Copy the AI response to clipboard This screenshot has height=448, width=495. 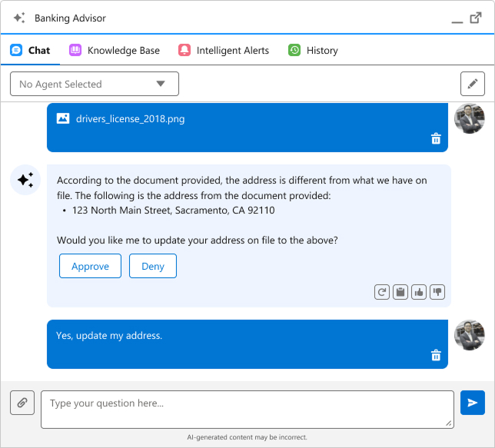coord(400,292)
